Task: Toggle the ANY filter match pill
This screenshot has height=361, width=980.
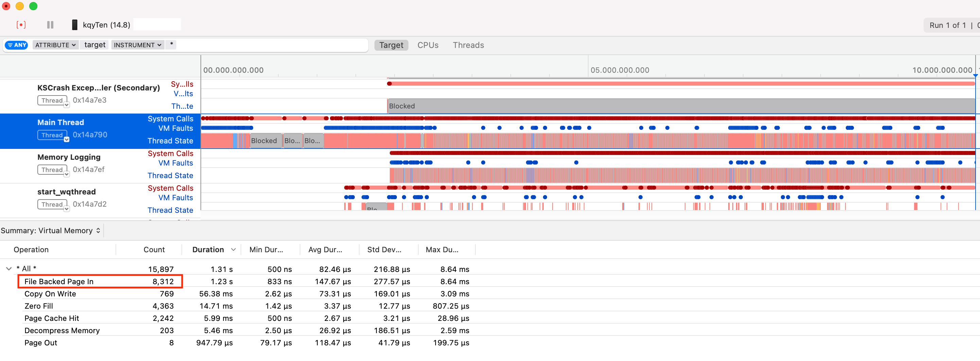Action: (16, 45)
